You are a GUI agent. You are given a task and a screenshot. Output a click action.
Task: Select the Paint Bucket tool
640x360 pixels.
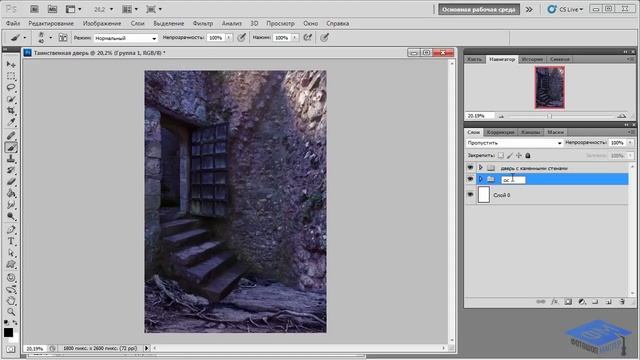[x=11, y=193]
